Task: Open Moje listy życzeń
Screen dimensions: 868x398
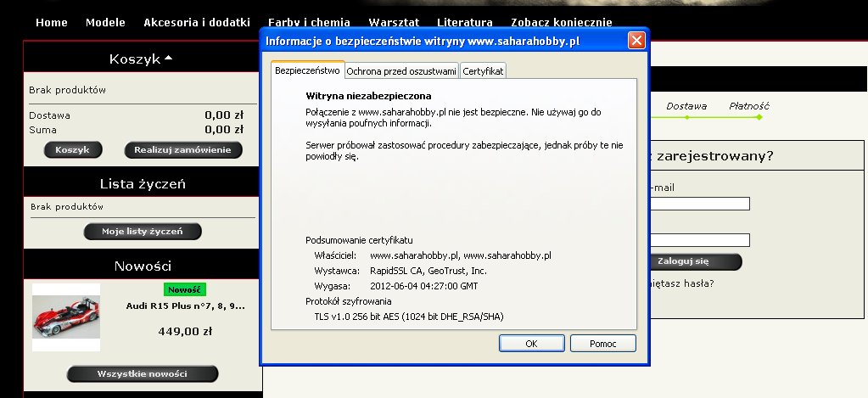Action: tap(143, 232)
